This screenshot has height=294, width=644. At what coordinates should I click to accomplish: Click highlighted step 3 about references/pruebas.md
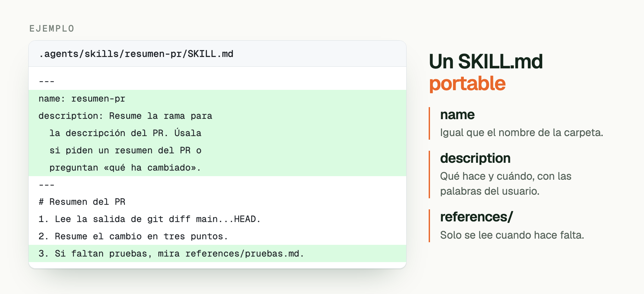pyautogui.click(x=171, y=254)
